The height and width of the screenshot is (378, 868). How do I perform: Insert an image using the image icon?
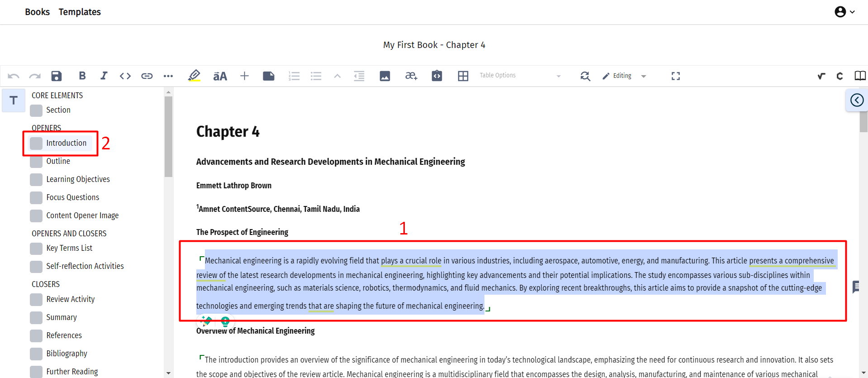pos(385,76)
